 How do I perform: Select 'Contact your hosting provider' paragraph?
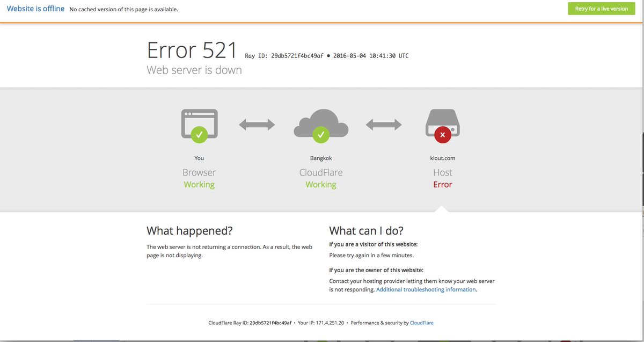click(x=412, y=285)
